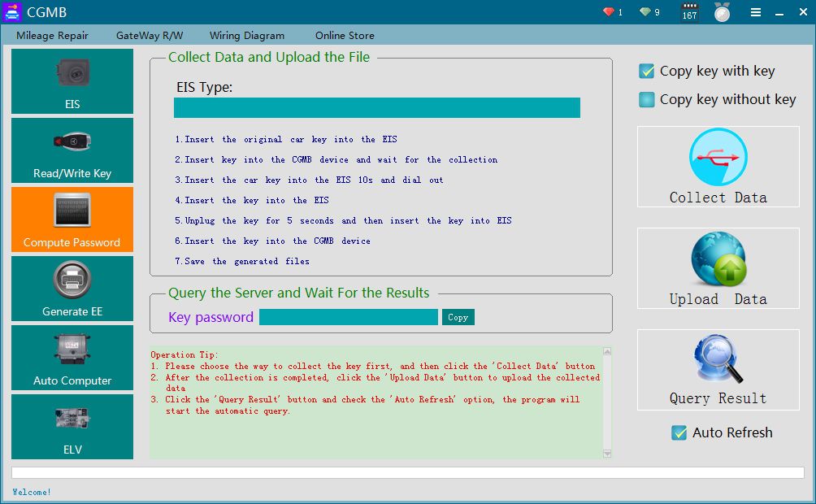Check the Copy key without key option
Screen dimensions: 816x504
coord(646,100)
